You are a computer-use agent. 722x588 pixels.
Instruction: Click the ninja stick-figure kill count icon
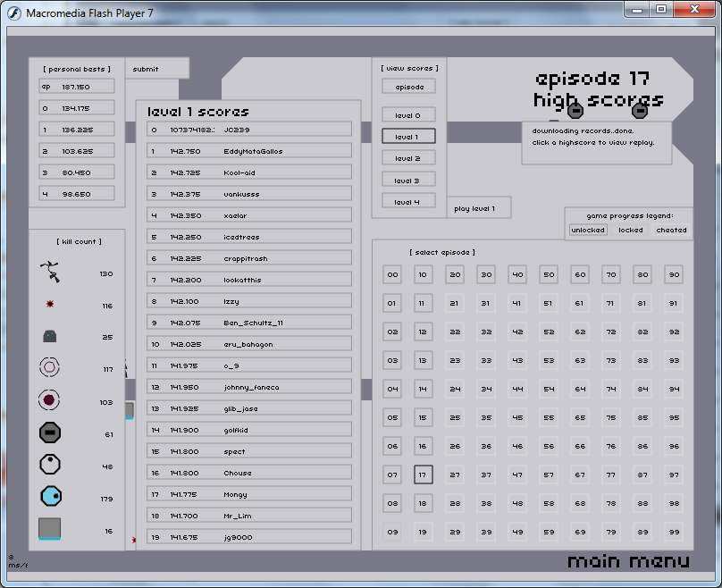pyautogui.click(x=51, y=272)
